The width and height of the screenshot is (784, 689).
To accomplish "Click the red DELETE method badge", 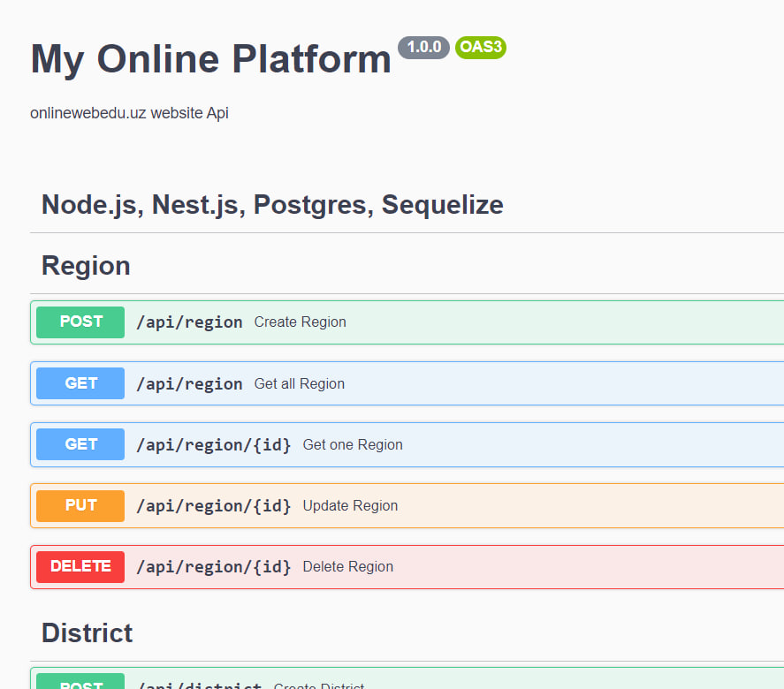I will 80,566.
